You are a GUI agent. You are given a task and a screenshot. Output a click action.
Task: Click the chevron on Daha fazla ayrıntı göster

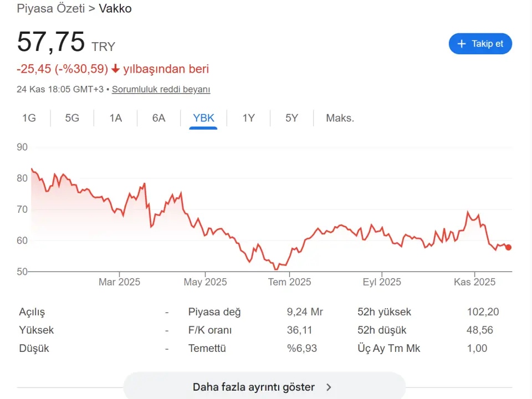coord(329,387)
